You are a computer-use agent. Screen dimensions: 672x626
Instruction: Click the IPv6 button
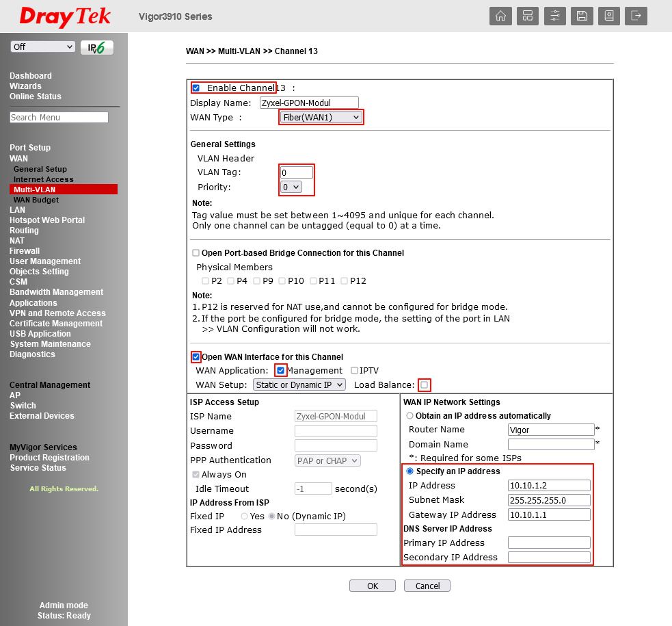pos(97,47)
